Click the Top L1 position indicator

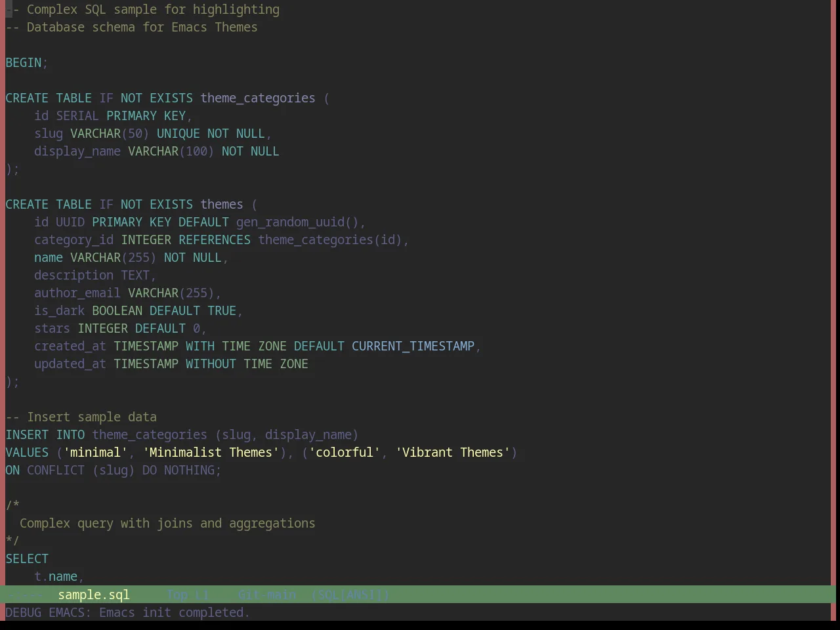point(188,595)
